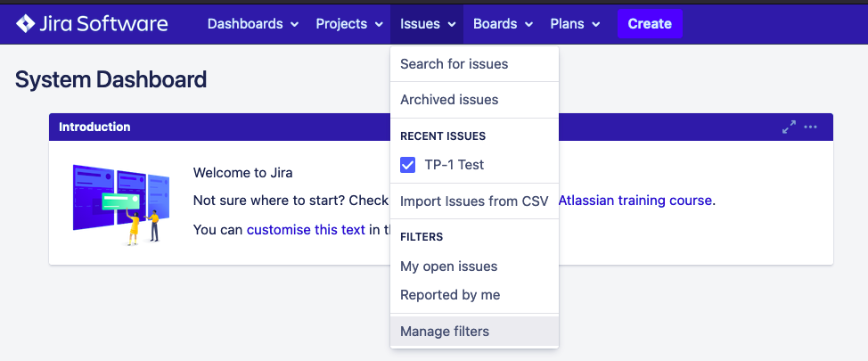Click the Jira Software logo icon

click(x=26, y=24)
